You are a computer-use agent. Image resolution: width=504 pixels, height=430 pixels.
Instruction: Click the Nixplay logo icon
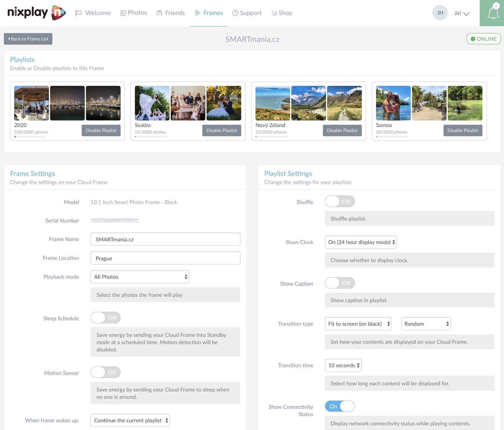point(59,13)
